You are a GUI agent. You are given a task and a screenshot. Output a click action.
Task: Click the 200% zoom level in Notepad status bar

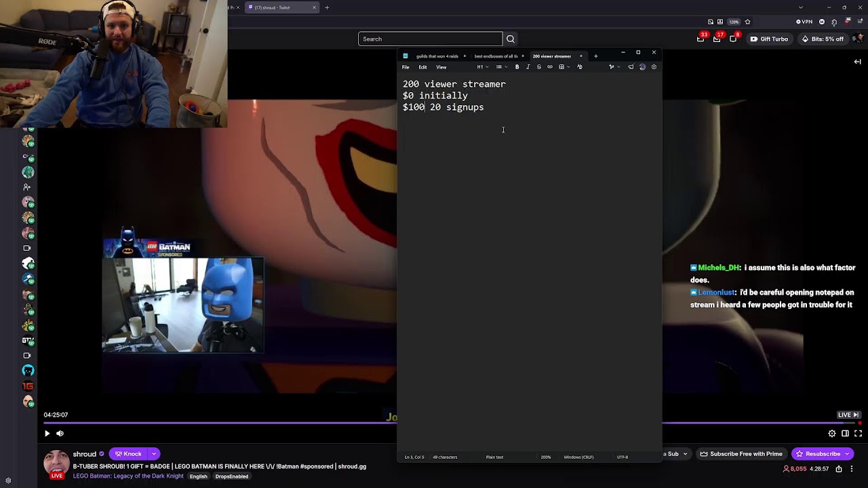546,457
